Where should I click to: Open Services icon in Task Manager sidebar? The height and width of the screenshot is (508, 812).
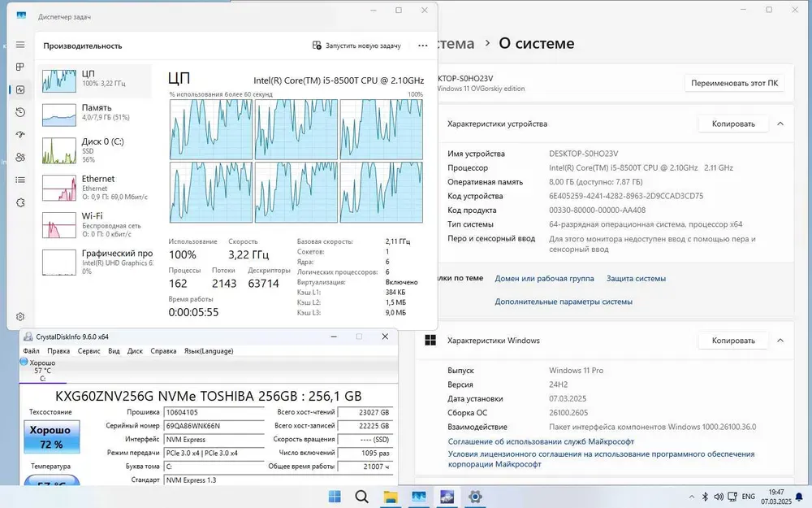20,202
